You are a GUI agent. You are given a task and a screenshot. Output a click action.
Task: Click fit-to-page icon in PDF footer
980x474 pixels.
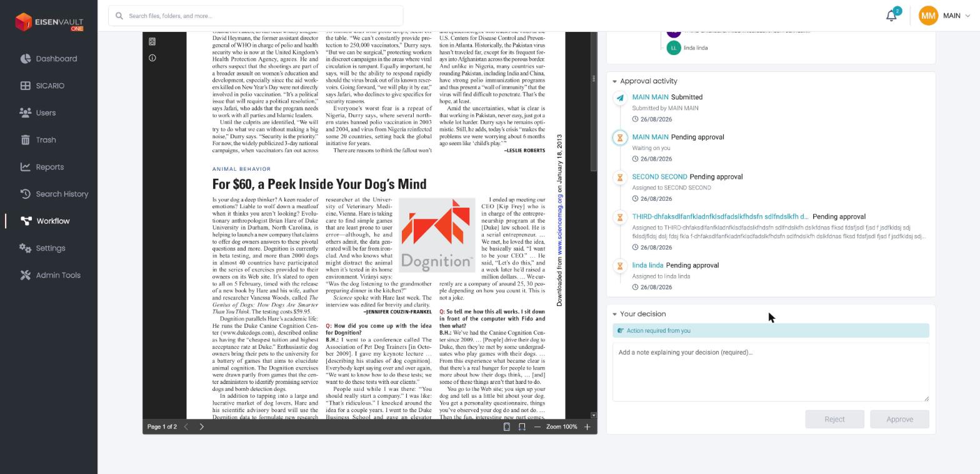coord(507,426)
